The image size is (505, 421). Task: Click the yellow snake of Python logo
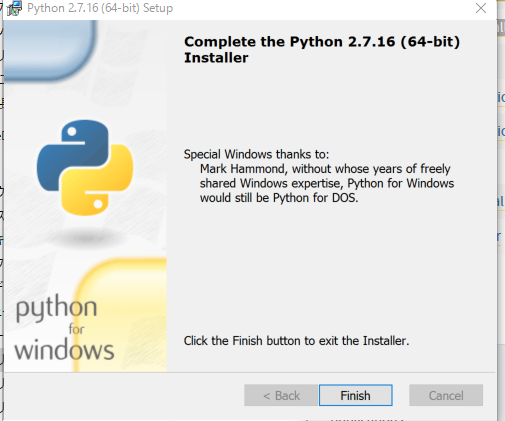[x=98, y=182]
